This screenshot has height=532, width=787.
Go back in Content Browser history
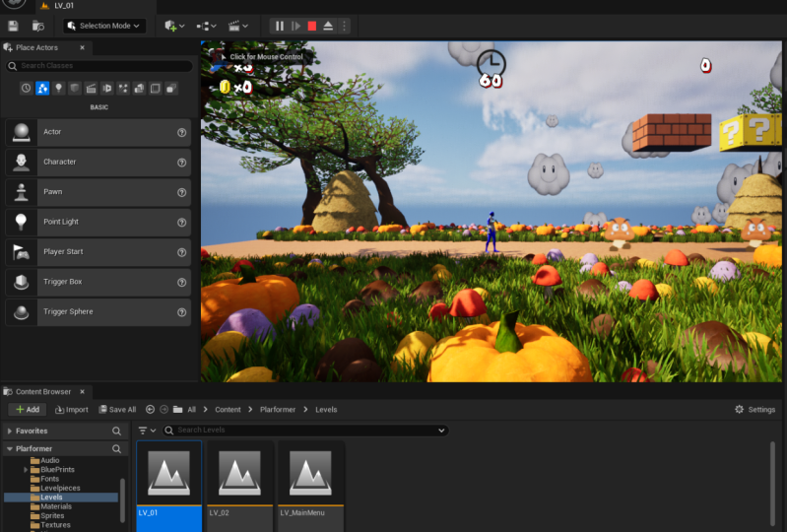tap(150, 410)
